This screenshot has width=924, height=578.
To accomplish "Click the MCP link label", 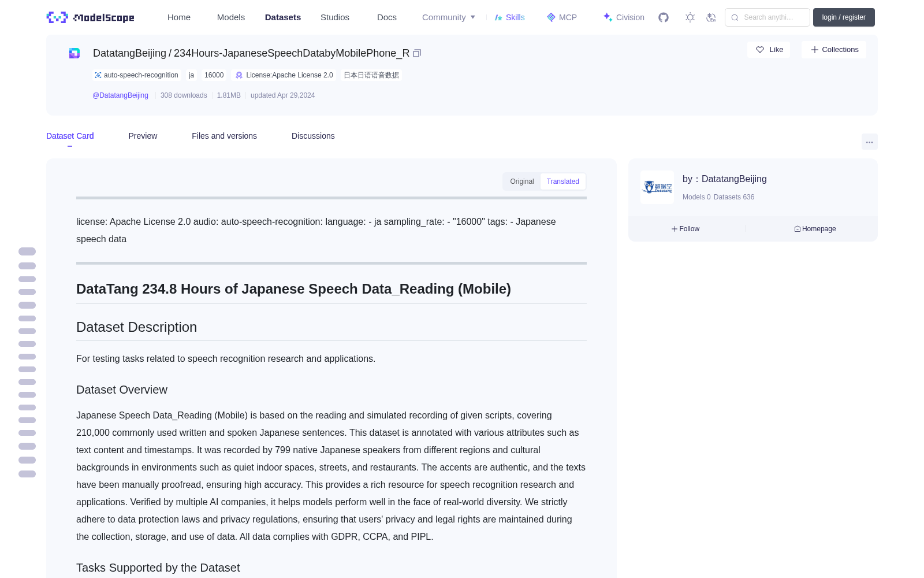I will (x=568, y=17).
